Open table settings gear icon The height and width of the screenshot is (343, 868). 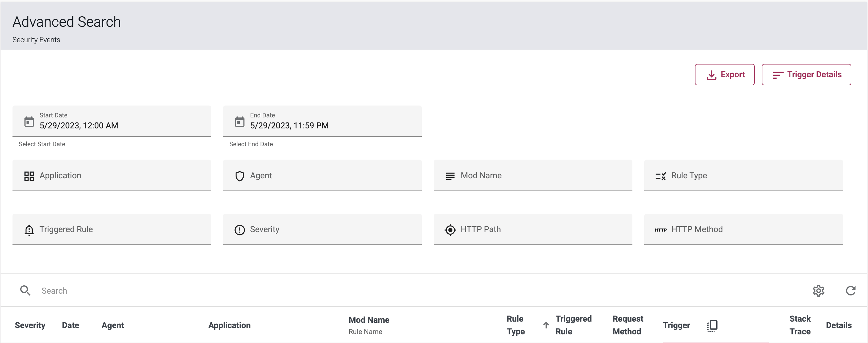(x=818, y=290)
